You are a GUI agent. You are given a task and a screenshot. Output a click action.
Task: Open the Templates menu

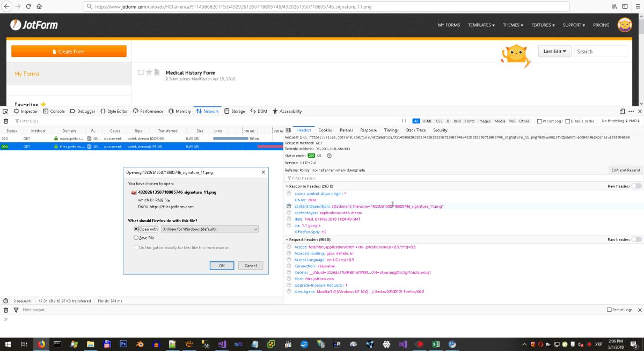coord(481,25)
